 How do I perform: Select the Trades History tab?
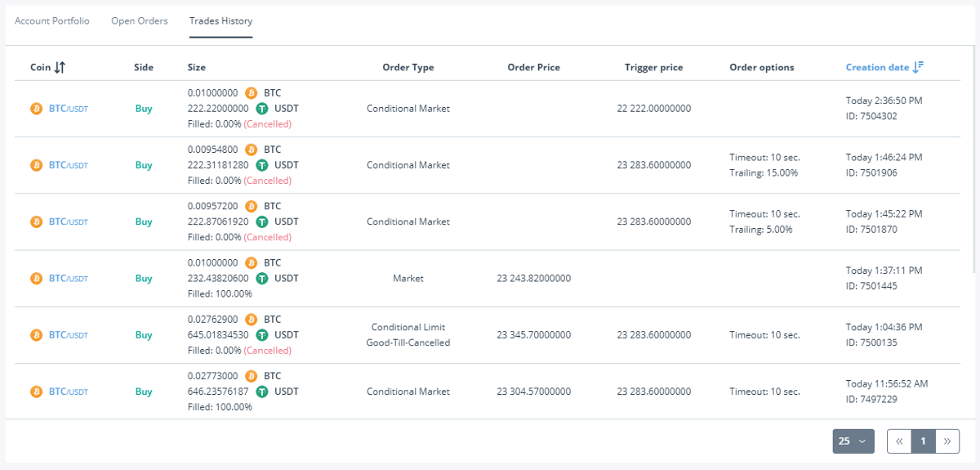[220, 21]
